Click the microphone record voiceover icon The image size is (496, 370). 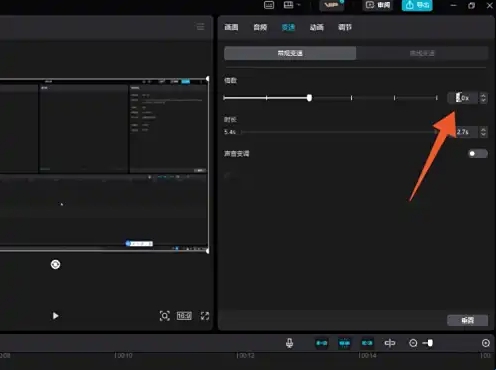[289, 343]
